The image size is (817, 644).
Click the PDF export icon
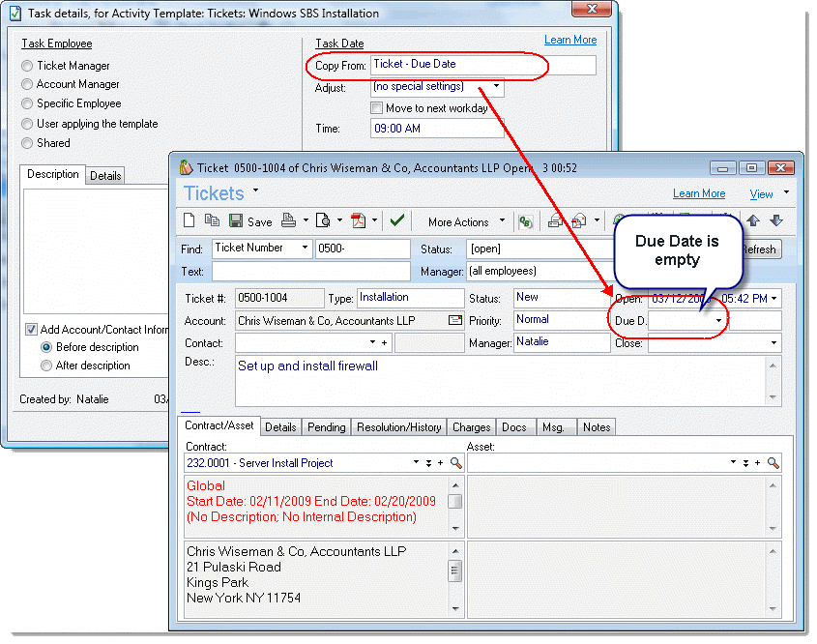tap(359, 221)
